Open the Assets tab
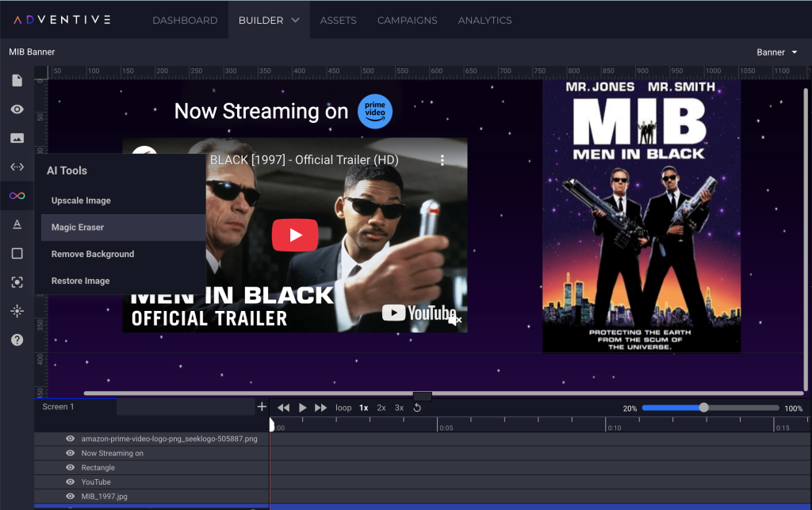This screenshot has height=510, width=812. 338,20
